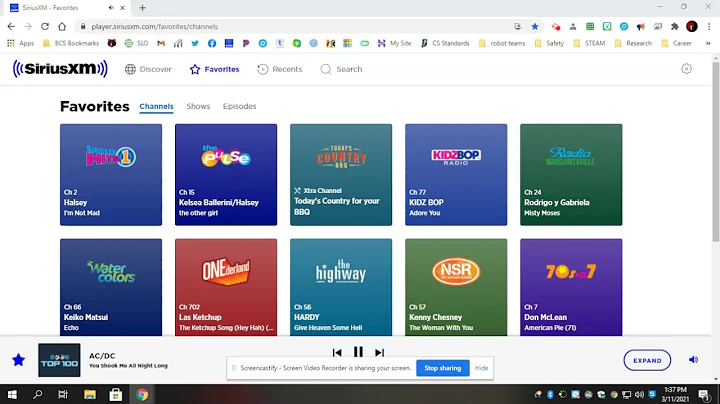Open the Twitter bookmark

tap(195, 43)
